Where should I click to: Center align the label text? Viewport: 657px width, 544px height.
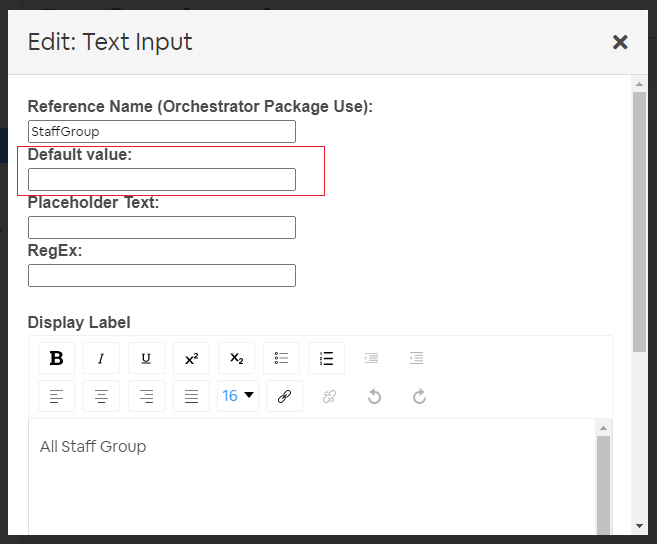click(101, 396)
